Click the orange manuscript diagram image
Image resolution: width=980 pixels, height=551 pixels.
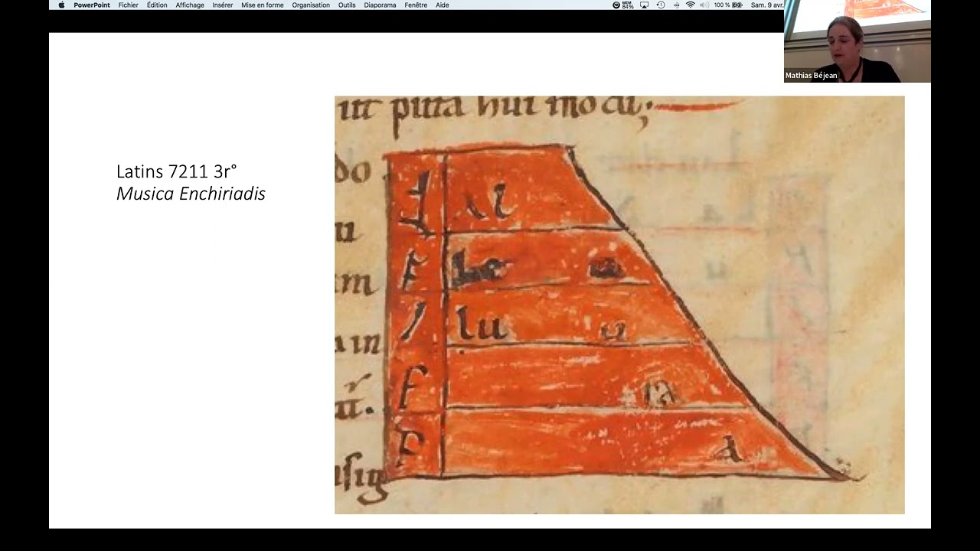click(619, 305)
